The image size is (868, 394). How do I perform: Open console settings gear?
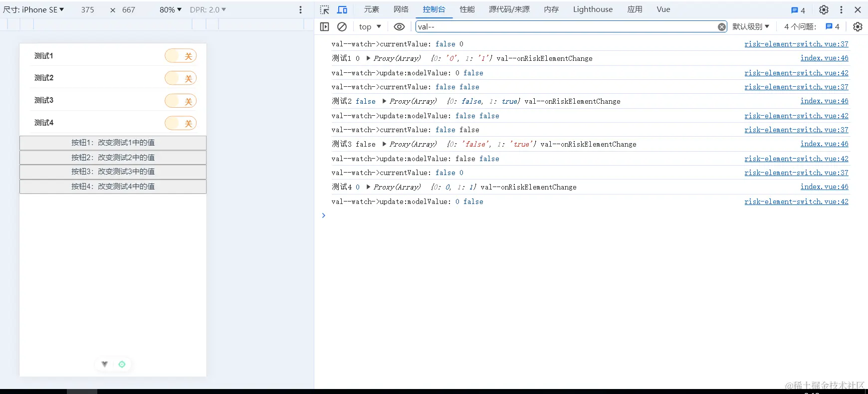click(858, 27)
